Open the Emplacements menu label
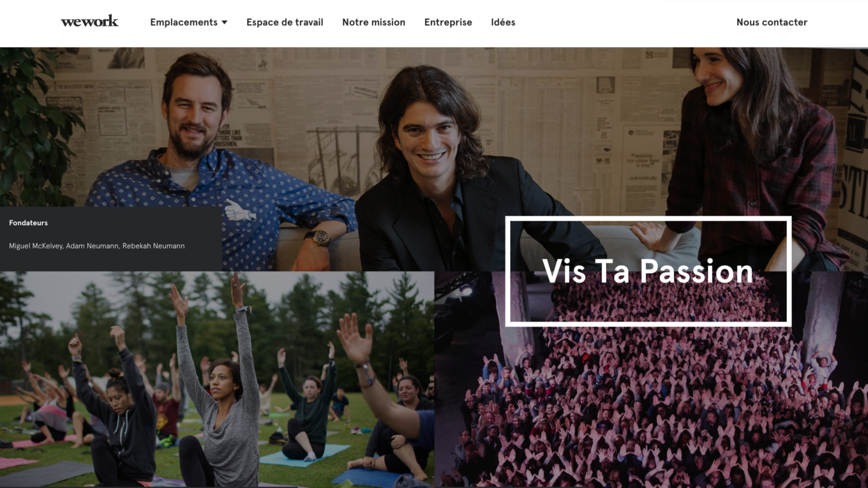 click(x=184, y=22)
